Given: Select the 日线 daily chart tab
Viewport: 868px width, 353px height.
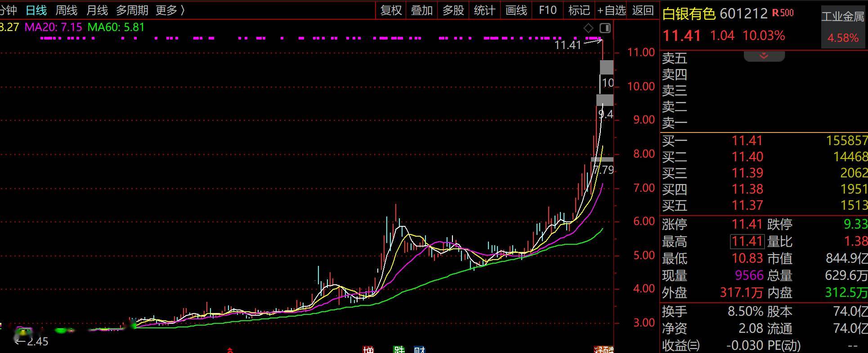Looking at the screenshot, I should pyautogui.click(x=36, y=10).
